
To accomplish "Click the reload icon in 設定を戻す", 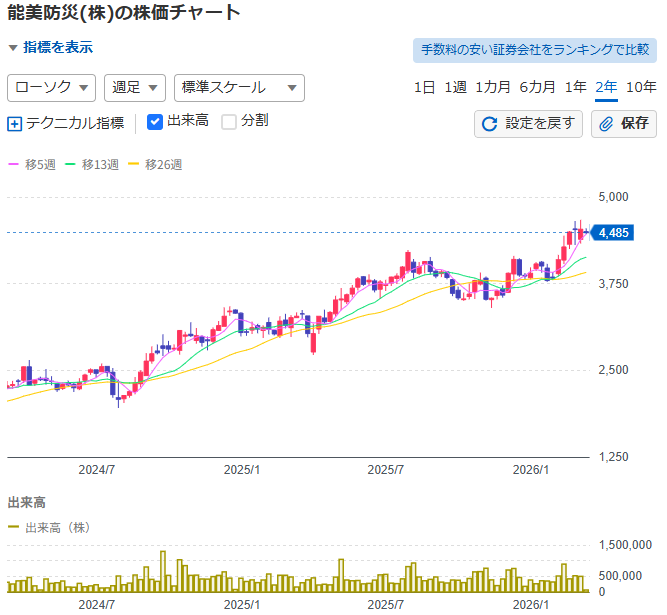I will point(490,124).
